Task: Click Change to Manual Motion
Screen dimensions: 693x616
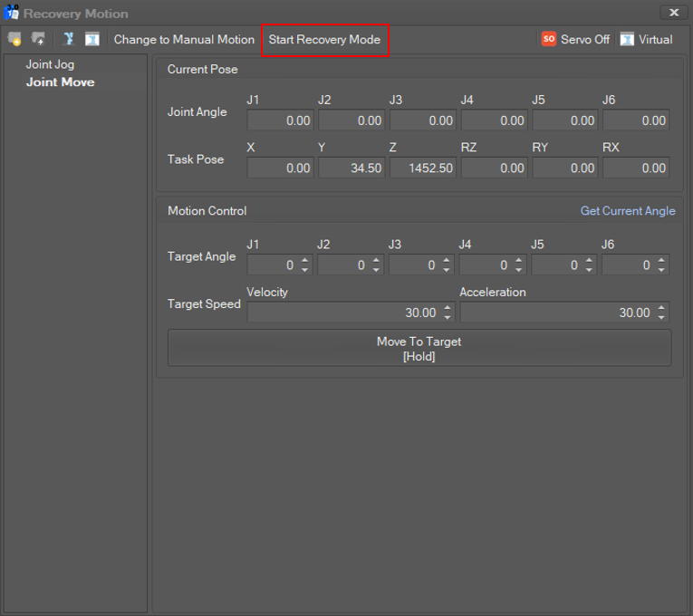Action: [184, 40]
